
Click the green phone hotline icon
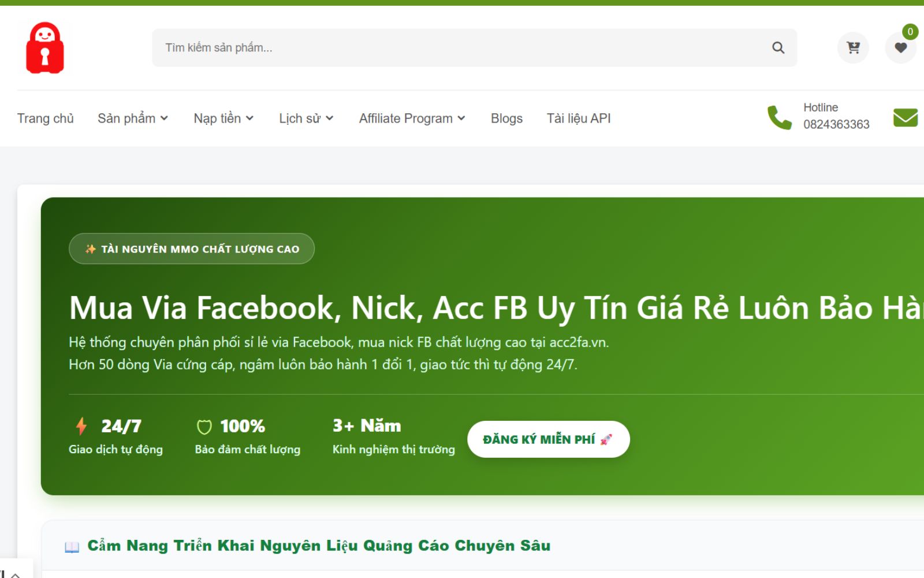coord(779,117)
